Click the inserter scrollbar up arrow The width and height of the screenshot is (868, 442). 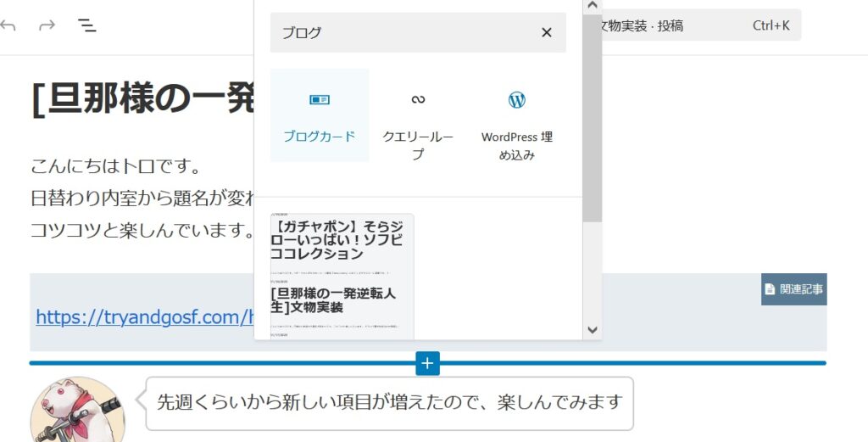(x=593, y=6)
